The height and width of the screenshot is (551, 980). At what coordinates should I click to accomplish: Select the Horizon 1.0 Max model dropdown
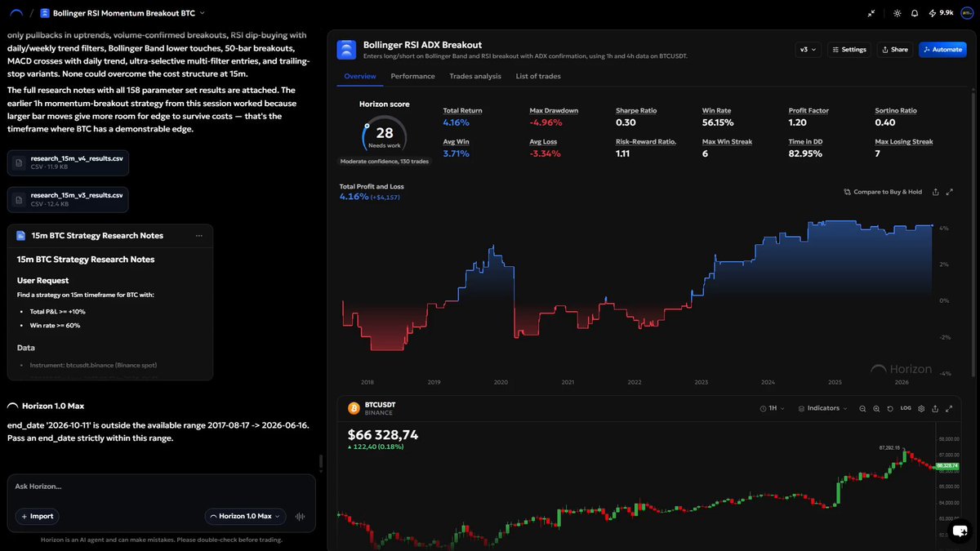pyautogui.click(x=245, y=516)
